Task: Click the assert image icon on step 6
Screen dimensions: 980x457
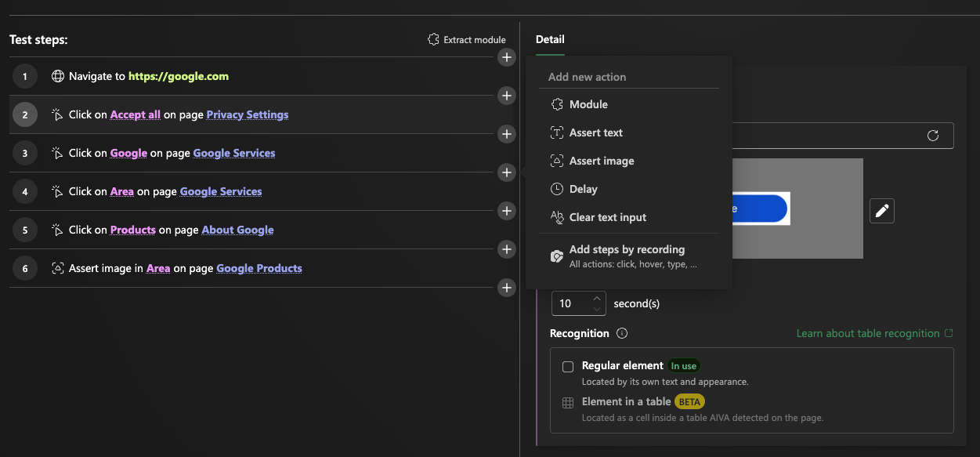Action: 57,268
